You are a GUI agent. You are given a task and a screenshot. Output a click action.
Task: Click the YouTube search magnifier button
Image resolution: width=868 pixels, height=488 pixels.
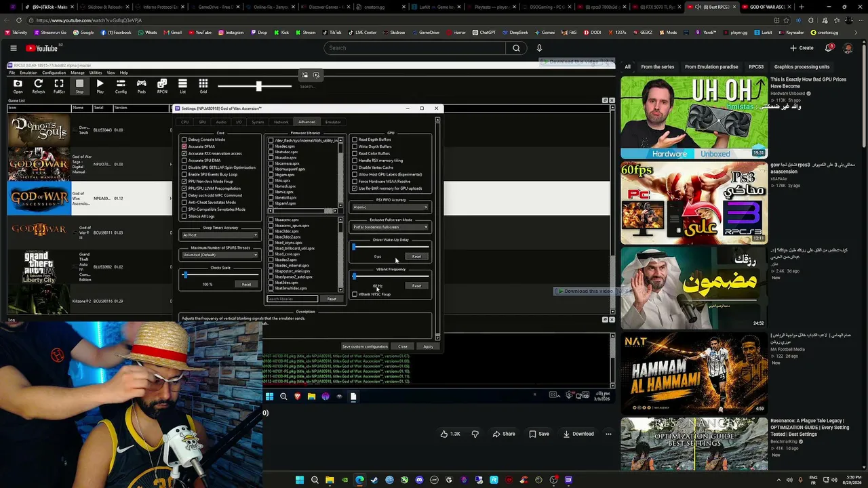click(516, 48)
